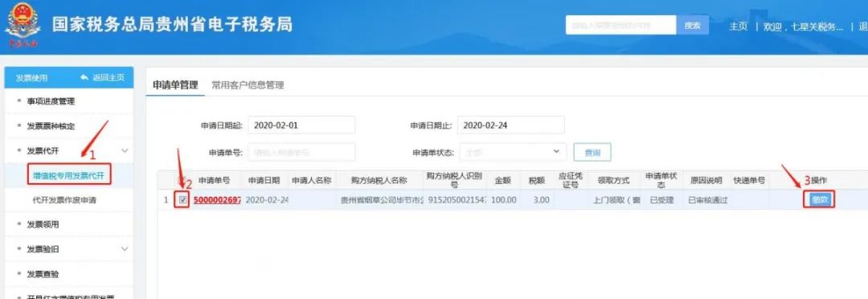Click the tax bureau emblem logo

click(23, 26)
